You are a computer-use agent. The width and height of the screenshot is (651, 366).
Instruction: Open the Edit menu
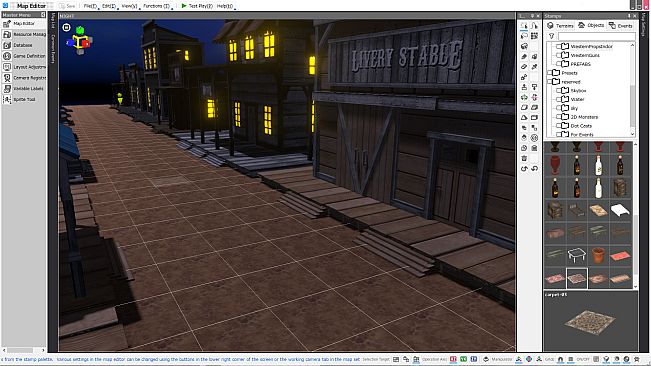(x=109, y=6)
